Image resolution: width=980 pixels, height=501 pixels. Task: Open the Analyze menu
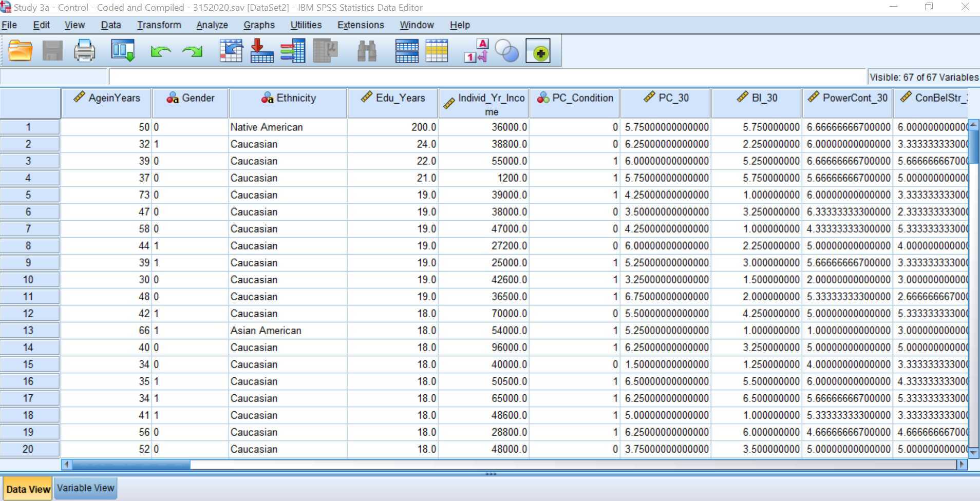pyautogui.click(x=212, y=25)
